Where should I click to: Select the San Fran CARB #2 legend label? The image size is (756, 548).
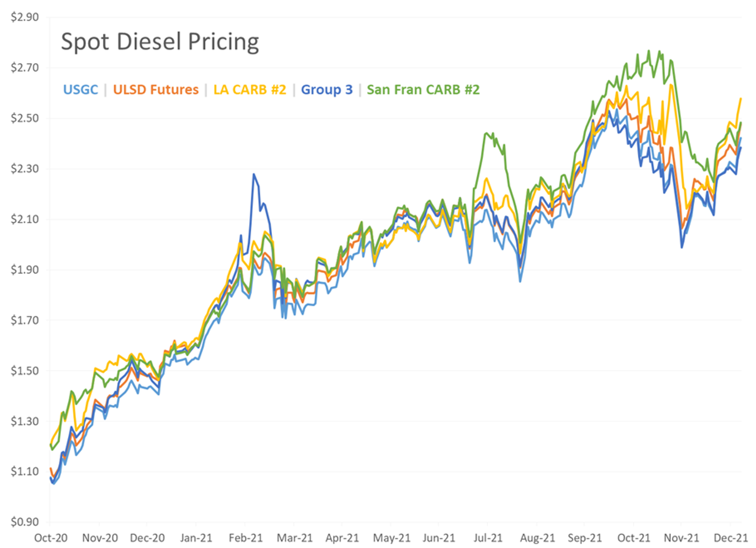(x=423, y=89)
